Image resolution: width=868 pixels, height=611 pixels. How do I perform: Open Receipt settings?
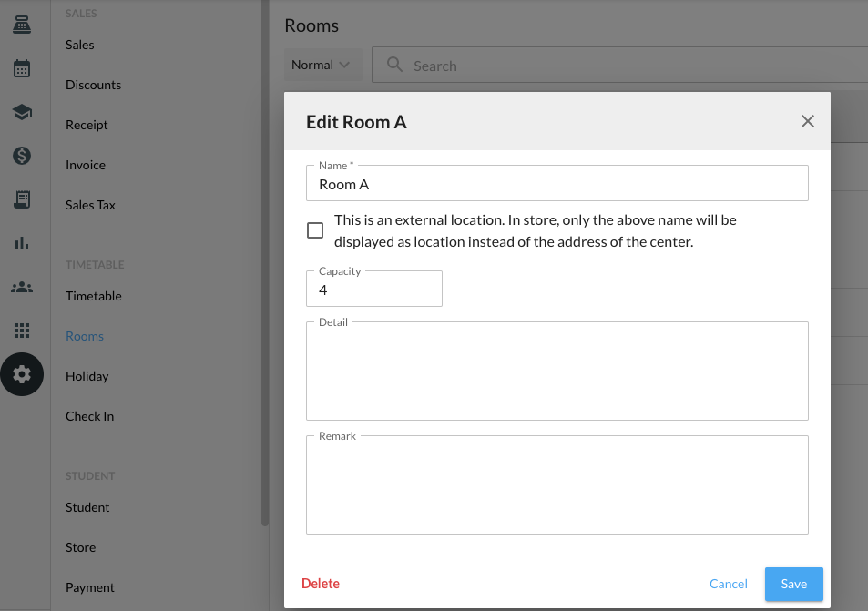coord(87,125)
